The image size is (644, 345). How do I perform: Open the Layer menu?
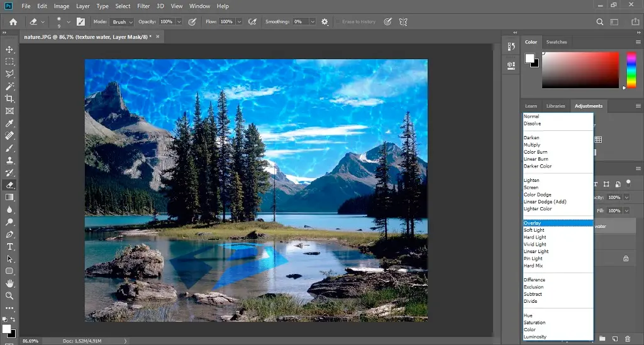(83, 6)
